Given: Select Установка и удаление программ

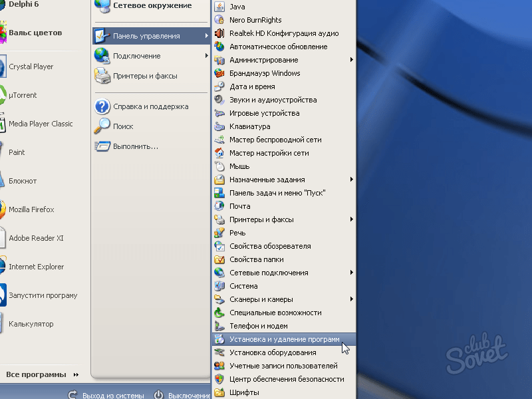Looking at the screenshot, I should point(284,339).
